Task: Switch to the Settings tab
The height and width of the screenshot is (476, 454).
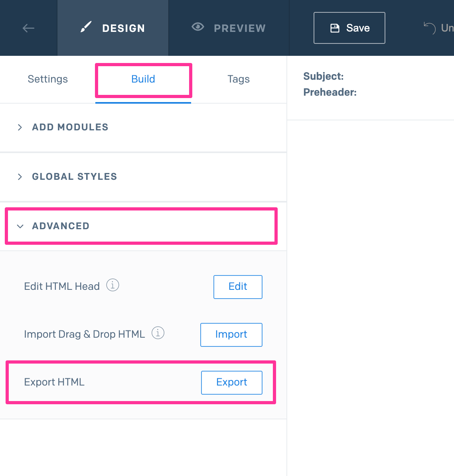Action: (48, 79)
